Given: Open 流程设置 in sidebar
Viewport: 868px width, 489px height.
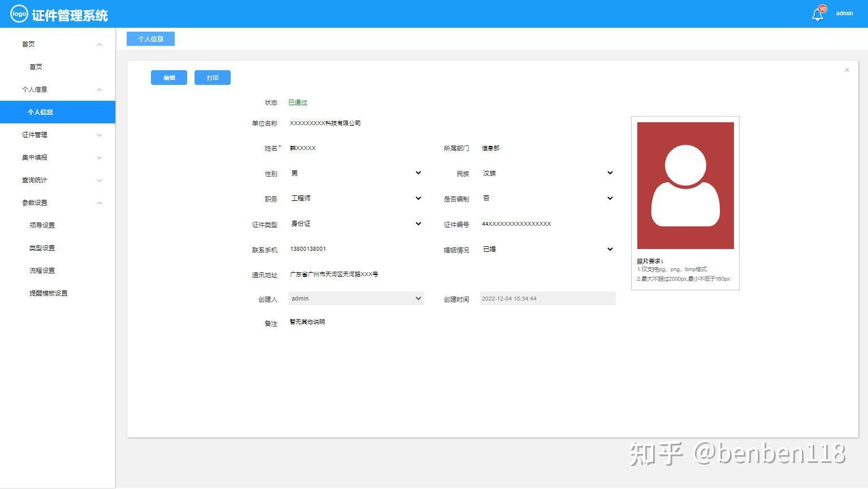Looking at the screenshot, I should click(x=58, y=271).
